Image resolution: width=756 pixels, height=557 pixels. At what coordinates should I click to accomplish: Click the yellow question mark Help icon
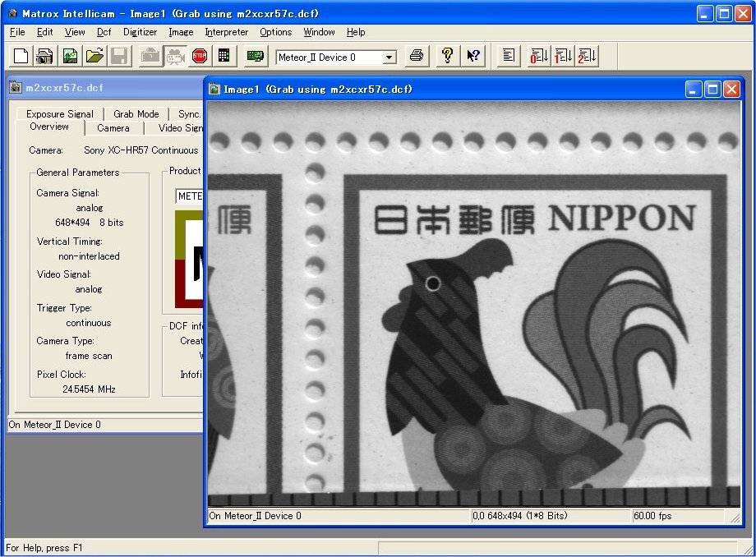[x=447, y=56]
